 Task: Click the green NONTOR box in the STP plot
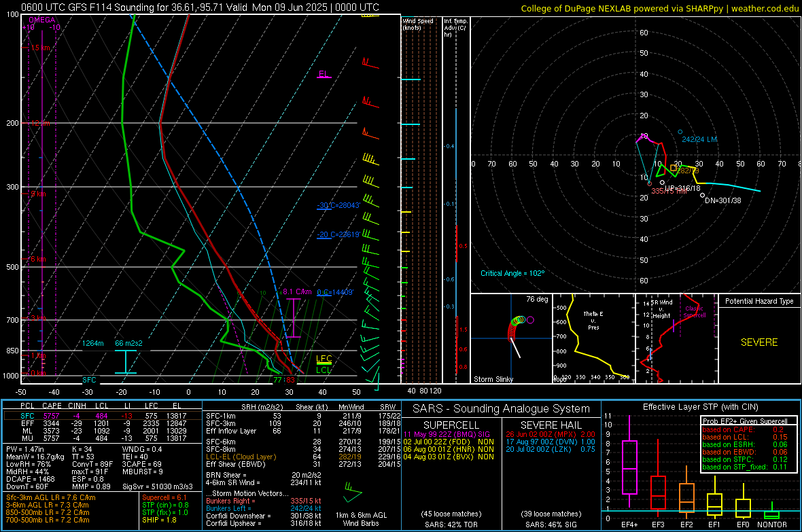tap(771, 515)
